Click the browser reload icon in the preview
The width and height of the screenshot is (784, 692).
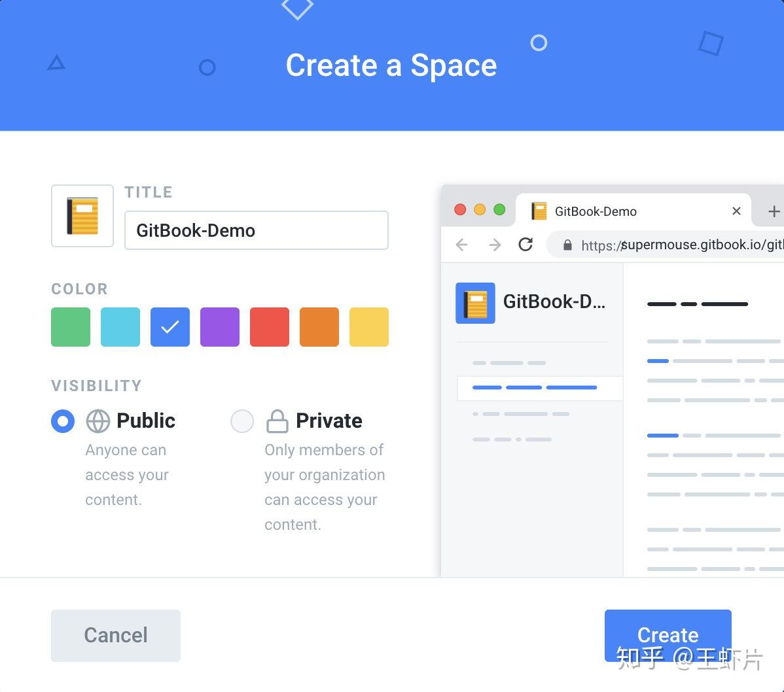[x=526, y=244]
